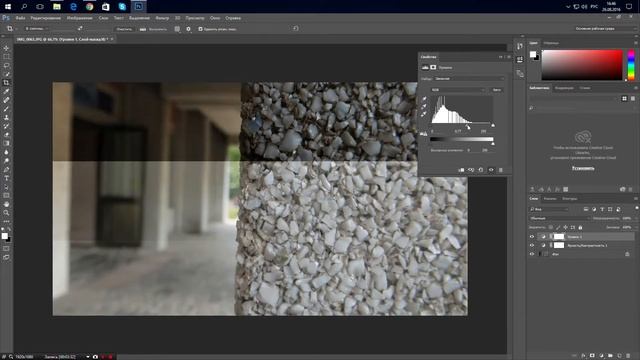The height and width of the screenshot is (360, 640).
Task: Select the Horizontal Type tool
Action: click(x=6, y=178)
